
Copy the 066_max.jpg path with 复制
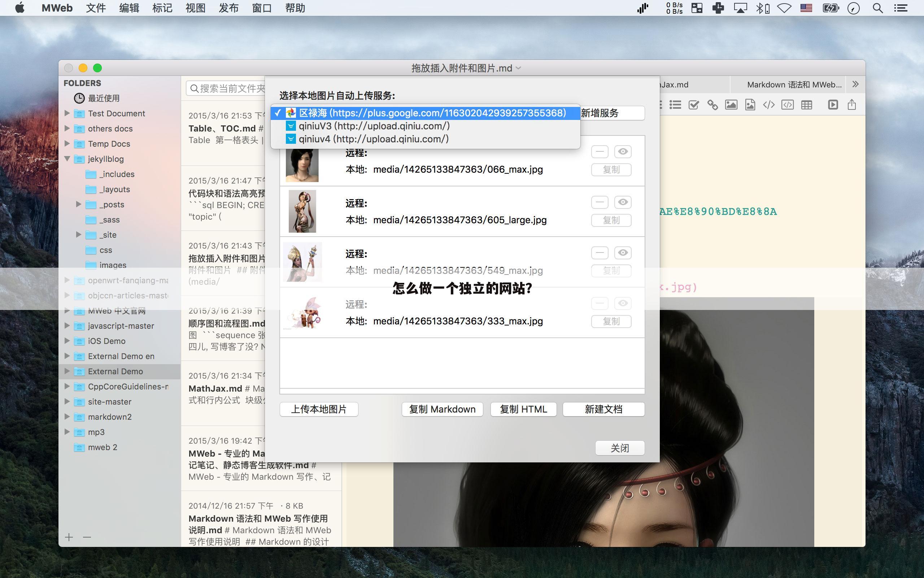[x=611, y=170]
